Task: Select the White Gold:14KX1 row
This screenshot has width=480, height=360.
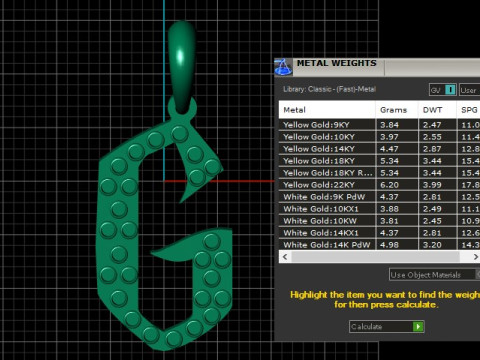Action: (x=379, y=233)
